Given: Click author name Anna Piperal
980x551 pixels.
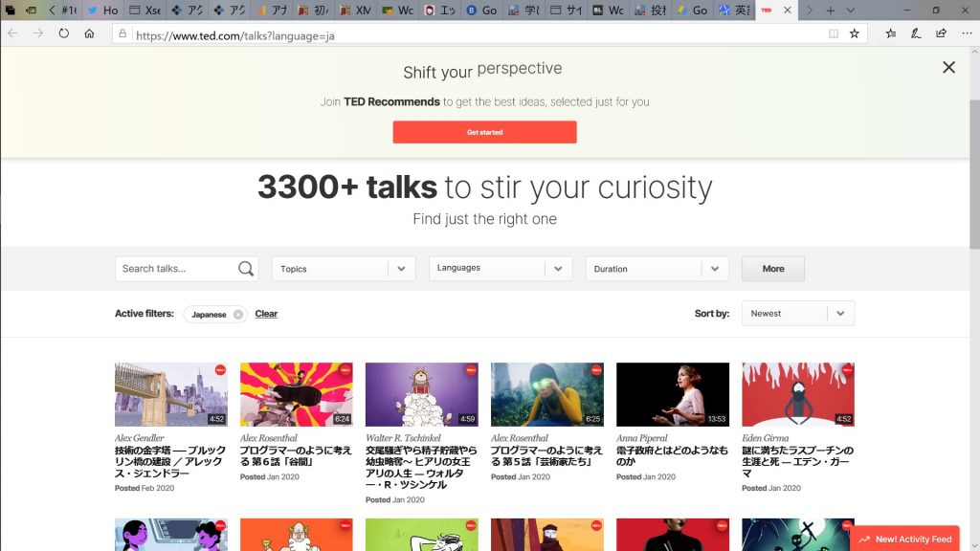Looking at the screenshot, I should 642,438.
